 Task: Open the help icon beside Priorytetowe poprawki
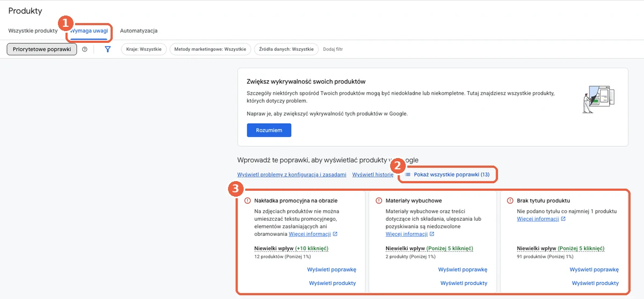[84, 49]
